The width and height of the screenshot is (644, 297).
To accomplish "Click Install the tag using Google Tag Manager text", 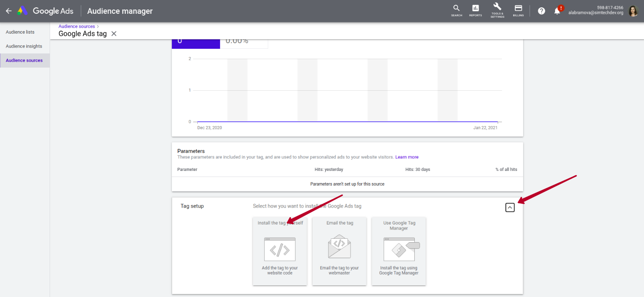I will pyautogui.click(x=399, y=271).
